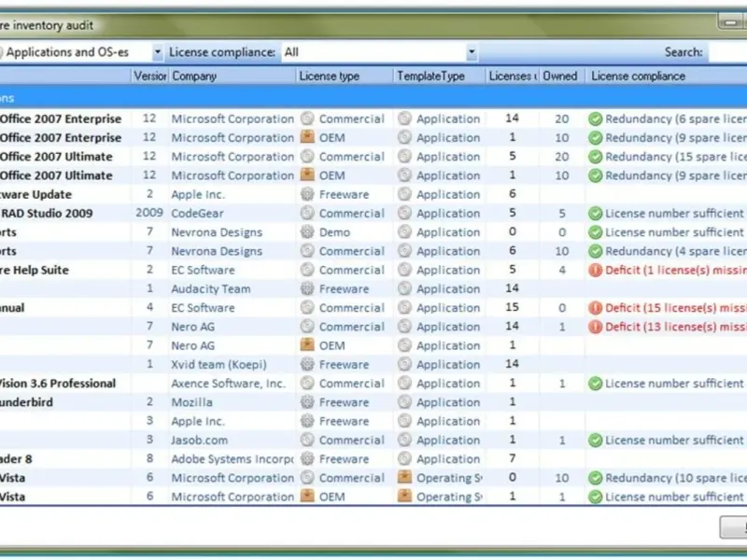Click the Freeware gear icon in Audacity Team row
747x560 pixels.
pyautogui.click(x=307, y=289)
